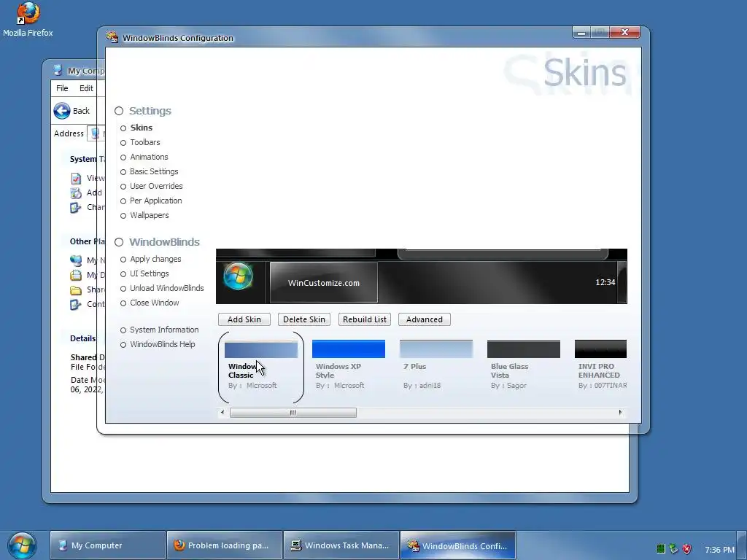Click the My Network Places icon in My Computer
This screenshot has height=560, width=747.
point(76,260)
